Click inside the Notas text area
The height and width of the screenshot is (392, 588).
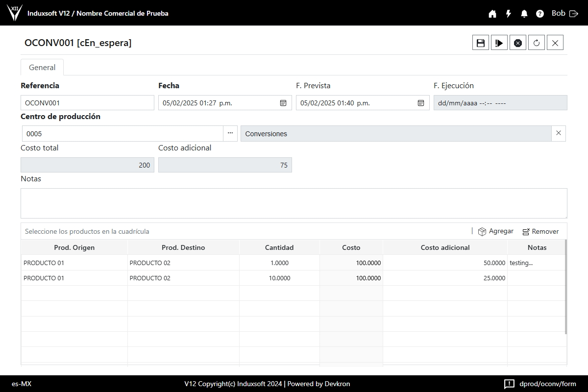pos(294,203)
